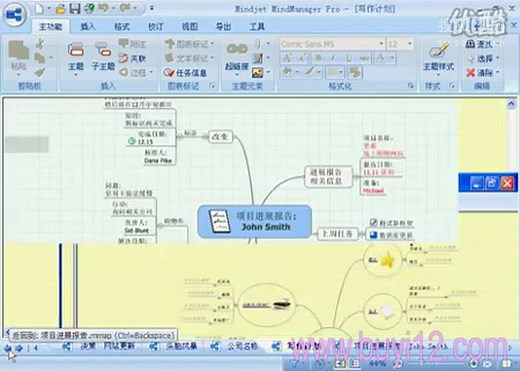The image size is (520, 371).
Task: Click the star icon topic on lower map
Action: pos(382,260)
